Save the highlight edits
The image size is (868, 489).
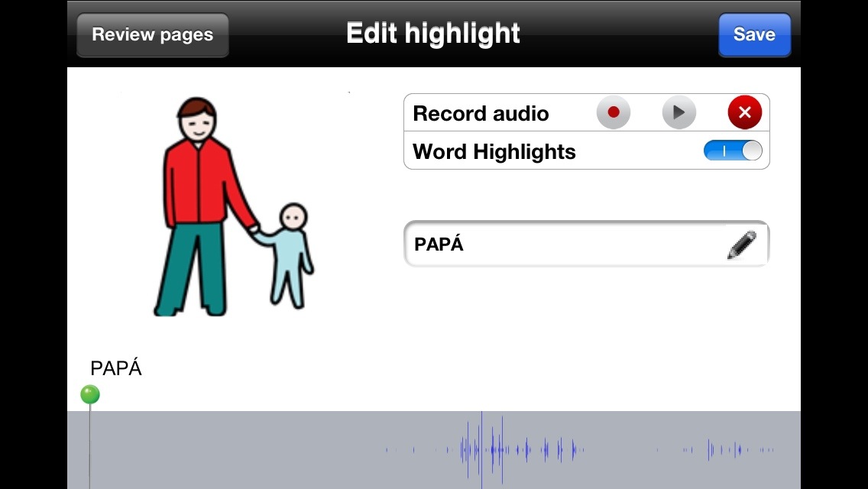[x=753, y=35]
